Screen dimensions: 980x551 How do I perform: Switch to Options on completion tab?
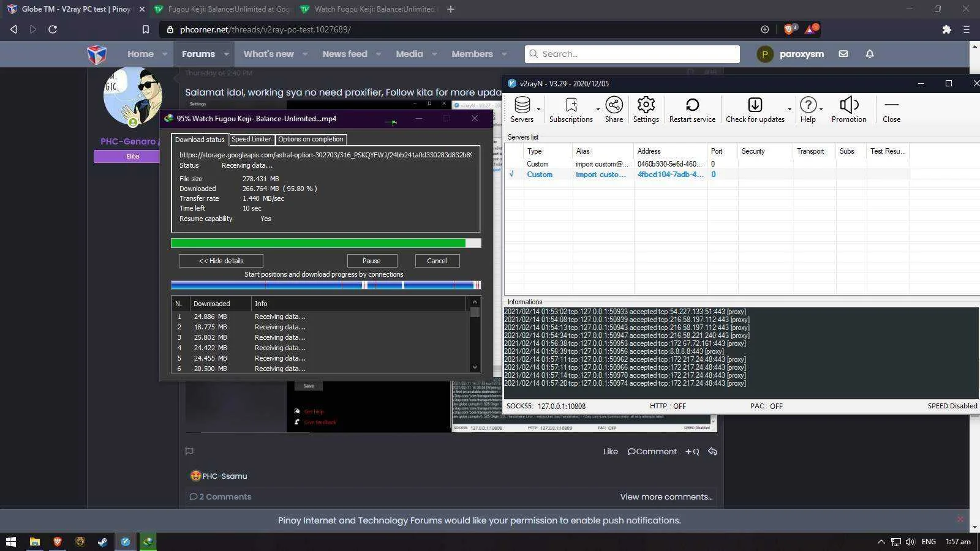click(311, 139)
